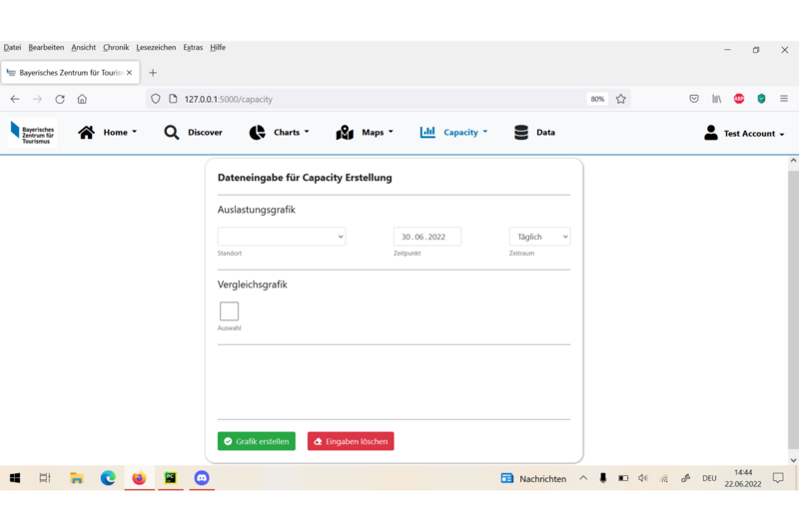Open the Lesezeichen menu
This screenshot has height=532, width=799.
click(156, 47)
